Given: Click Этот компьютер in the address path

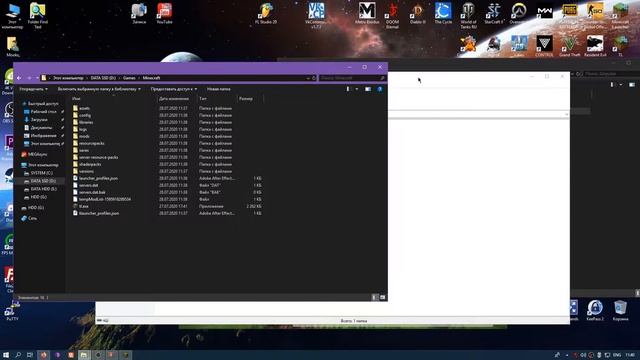Looking at the screenshot, I should pyautogui.click(x=68, y=78).
